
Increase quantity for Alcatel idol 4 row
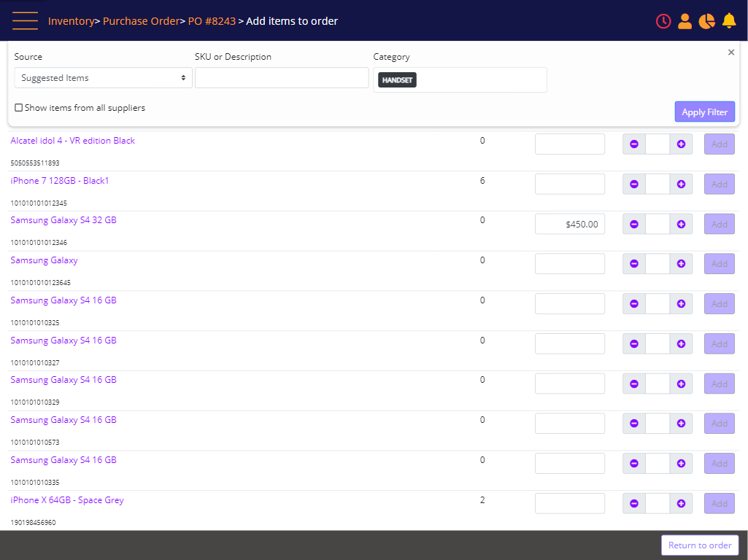click(681, 144)
